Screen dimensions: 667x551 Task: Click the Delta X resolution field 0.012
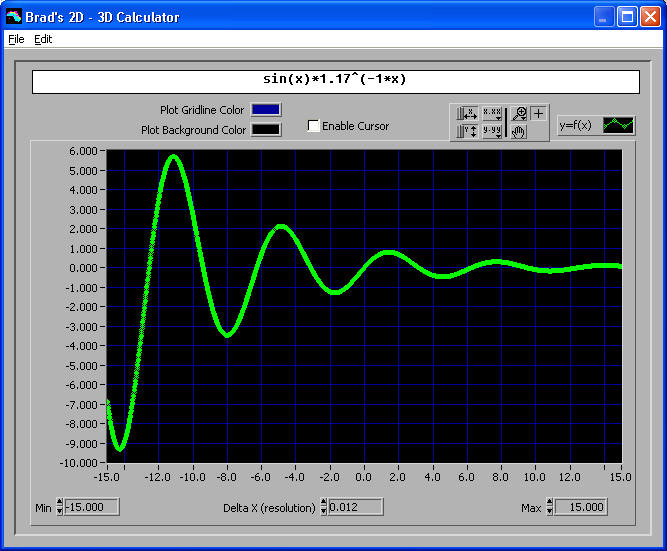(356, 507)
